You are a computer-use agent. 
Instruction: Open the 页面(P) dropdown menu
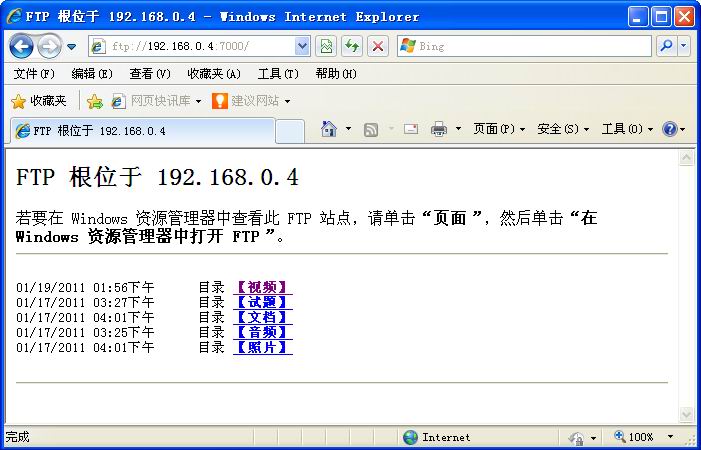coord(498,129)
